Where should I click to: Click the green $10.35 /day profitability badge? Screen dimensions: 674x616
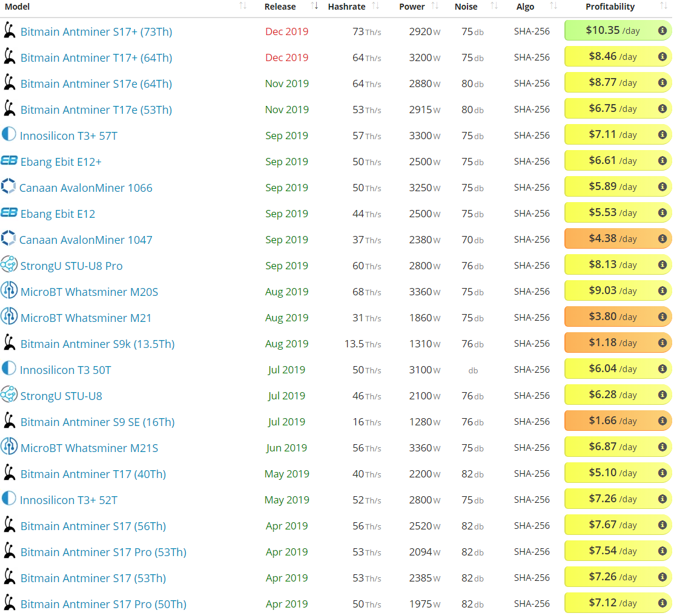tap(618, 30)
